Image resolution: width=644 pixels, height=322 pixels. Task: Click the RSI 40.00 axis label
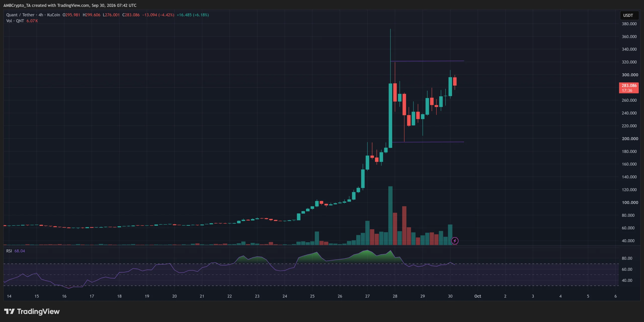tap(627, 281)
